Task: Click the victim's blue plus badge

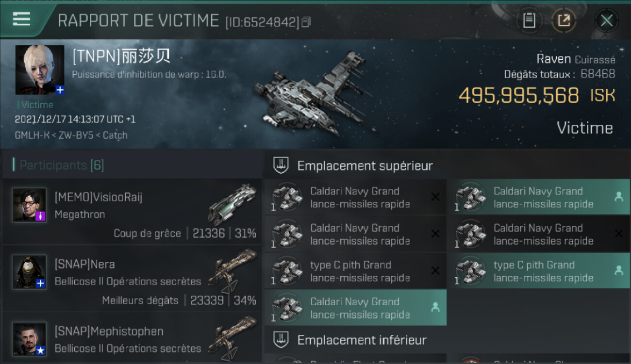Action: [60, 90]
